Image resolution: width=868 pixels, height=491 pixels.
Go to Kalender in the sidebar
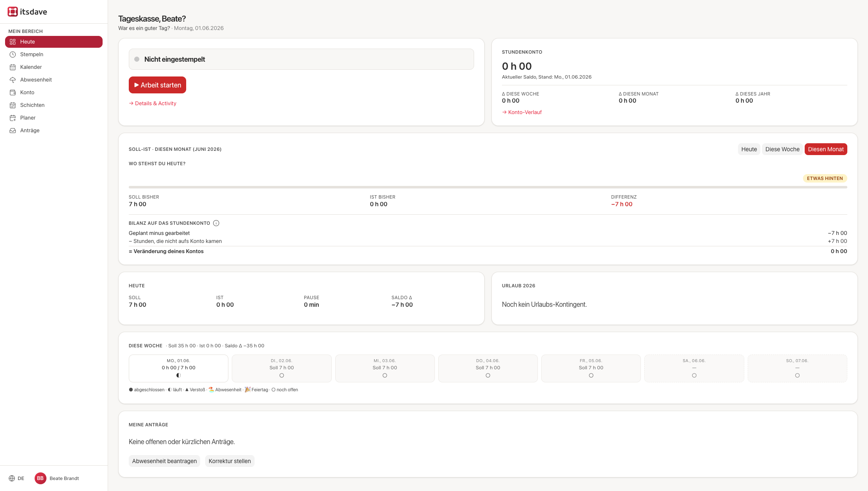54,67
